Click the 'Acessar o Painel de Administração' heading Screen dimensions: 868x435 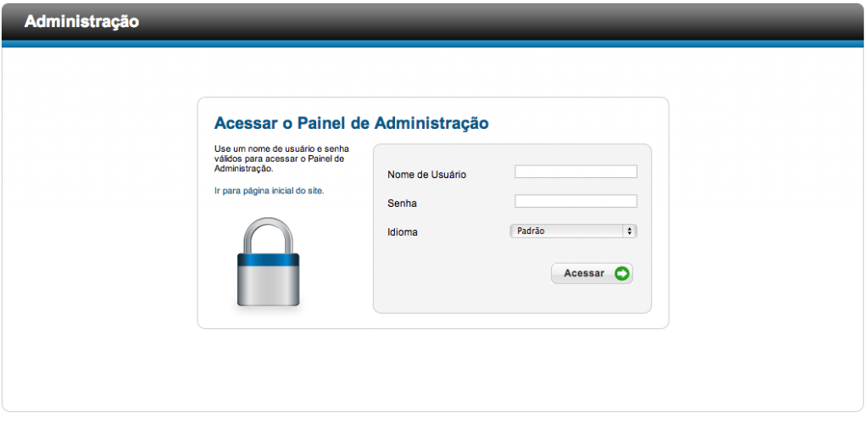tap(351, 123)
